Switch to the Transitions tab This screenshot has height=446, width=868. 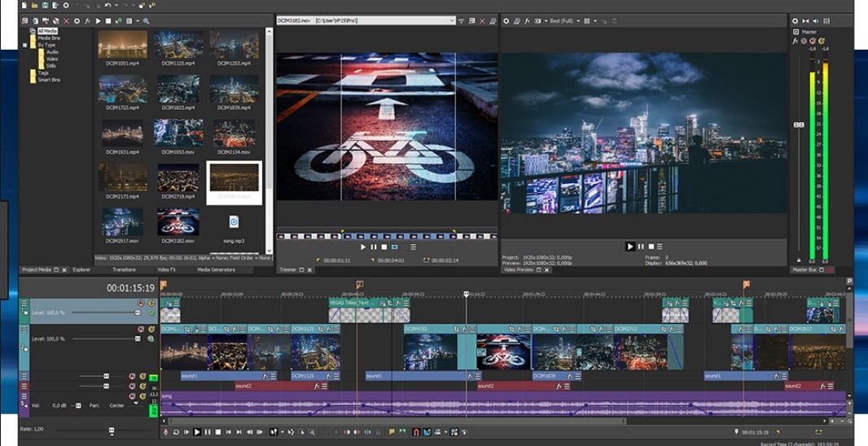[124, 269]
